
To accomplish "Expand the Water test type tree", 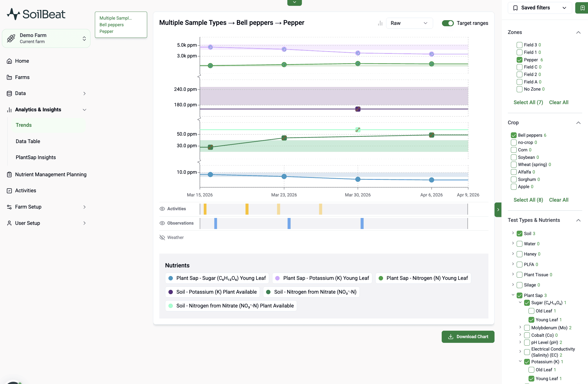I will pyautogui.click(x=513, y=244).
